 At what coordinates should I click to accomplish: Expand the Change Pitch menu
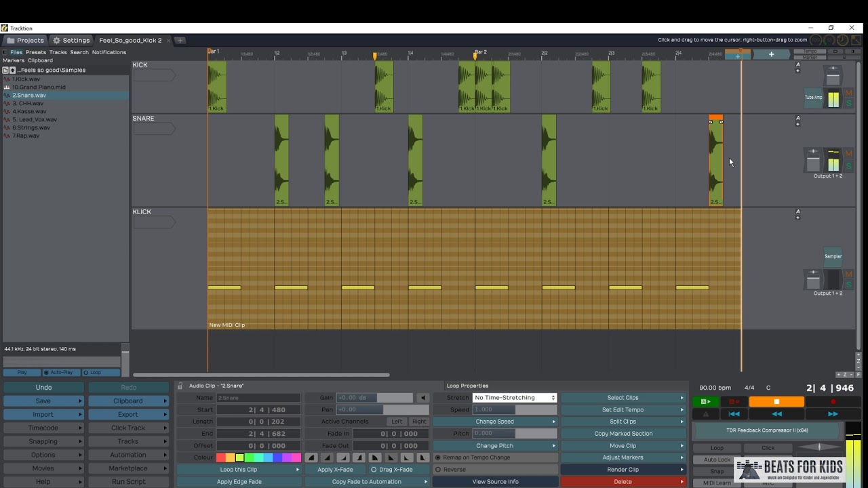point(495,446)
